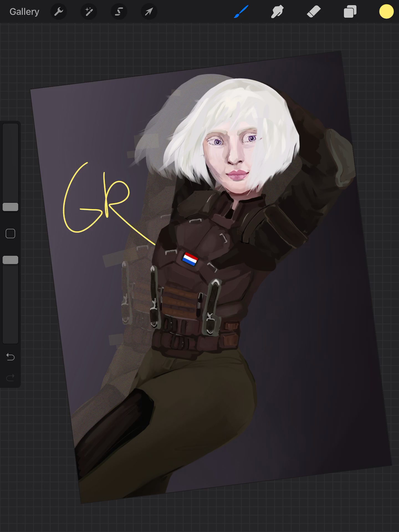Screen dimensions: 399x532
Task: Click the brush opacity slider handle
Action: click(11, 260)
